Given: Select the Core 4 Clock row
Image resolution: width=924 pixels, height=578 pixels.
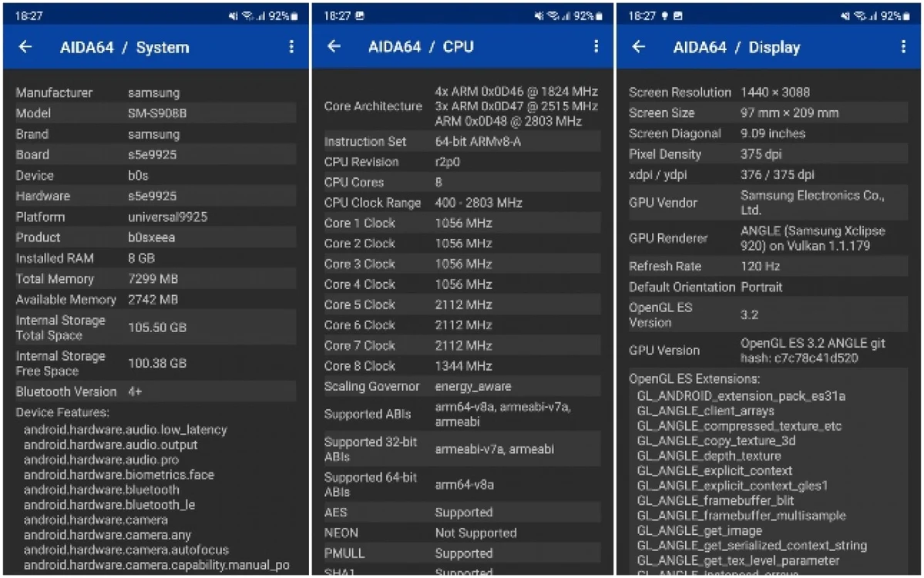Looking at the screenshot, I should (462, 284).
